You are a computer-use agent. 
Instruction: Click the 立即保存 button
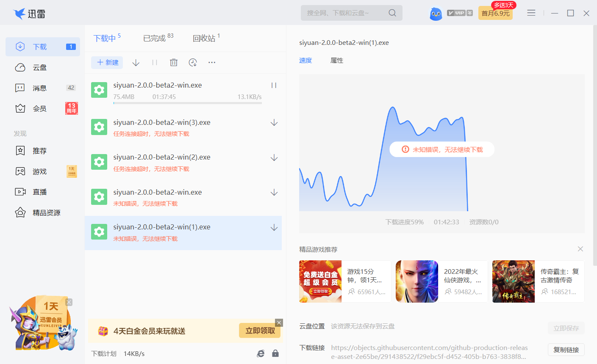[x=566, y=328]
